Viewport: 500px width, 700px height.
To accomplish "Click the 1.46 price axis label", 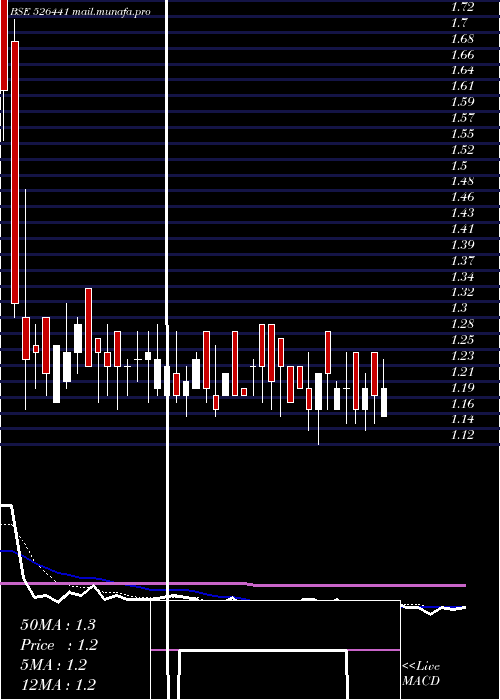I will click(x=462, y=197).
